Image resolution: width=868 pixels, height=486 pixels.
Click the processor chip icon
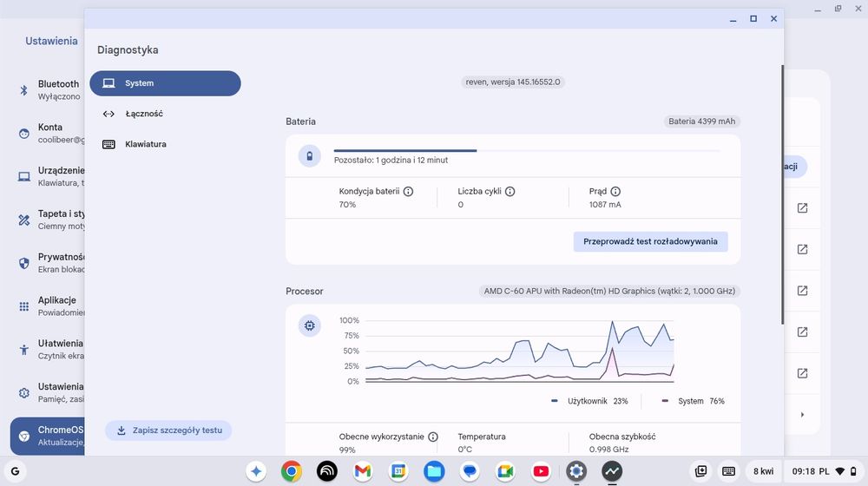(310, 325)
